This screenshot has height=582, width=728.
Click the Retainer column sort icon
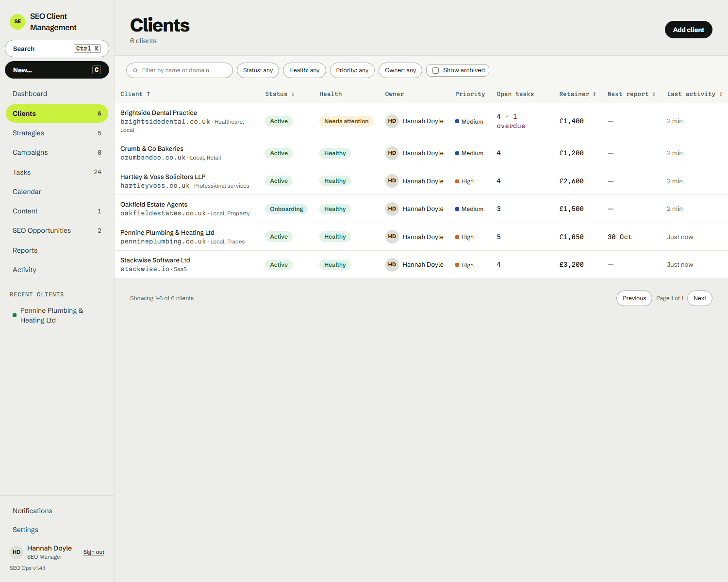595,94
